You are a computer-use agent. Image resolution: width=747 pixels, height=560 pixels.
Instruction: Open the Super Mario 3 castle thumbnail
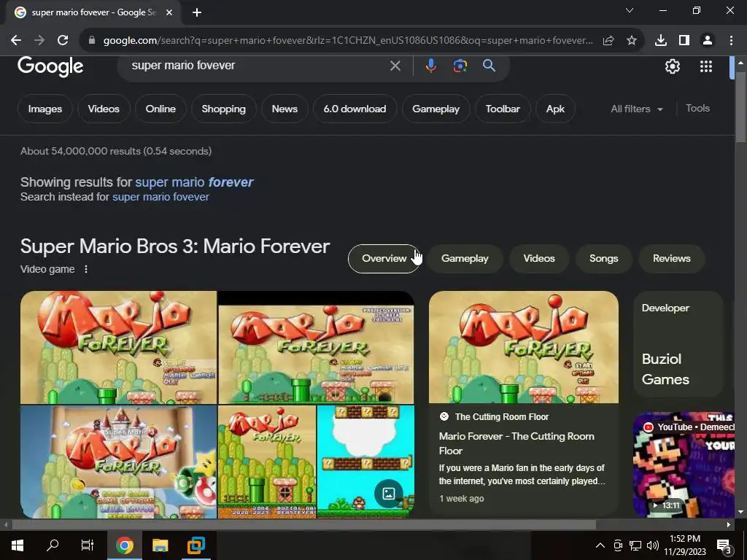(118, 462)
